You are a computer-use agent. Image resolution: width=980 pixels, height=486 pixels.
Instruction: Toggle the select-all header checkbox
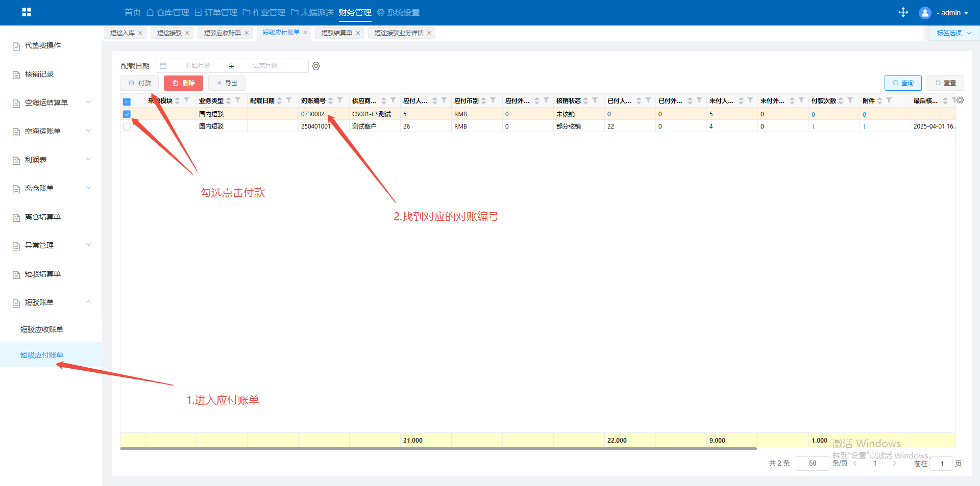(x=127, y=101)
